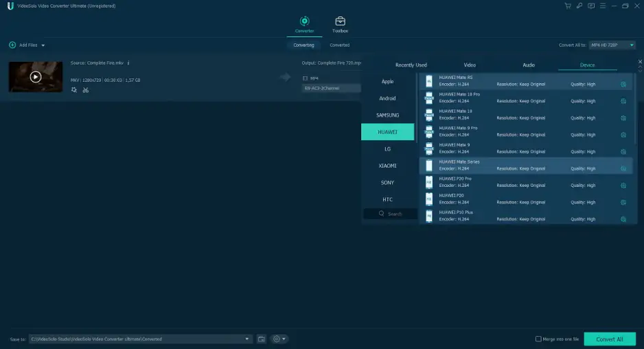Choose the HUAWEI Mate 10 Pro profile
The height and width of the screenshot is (349, 644).
coord(526,98)
